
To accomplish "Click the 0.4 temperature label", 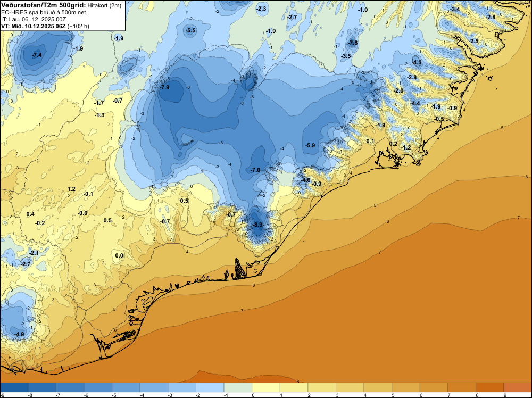I will (30, 214).
